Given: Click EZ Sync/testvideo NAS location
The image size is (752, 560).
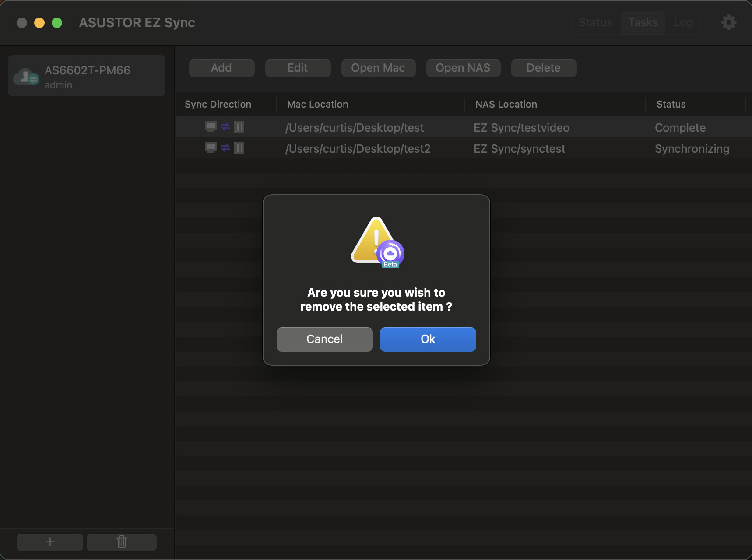Looking at the screenshot, I should pos(521,128).
